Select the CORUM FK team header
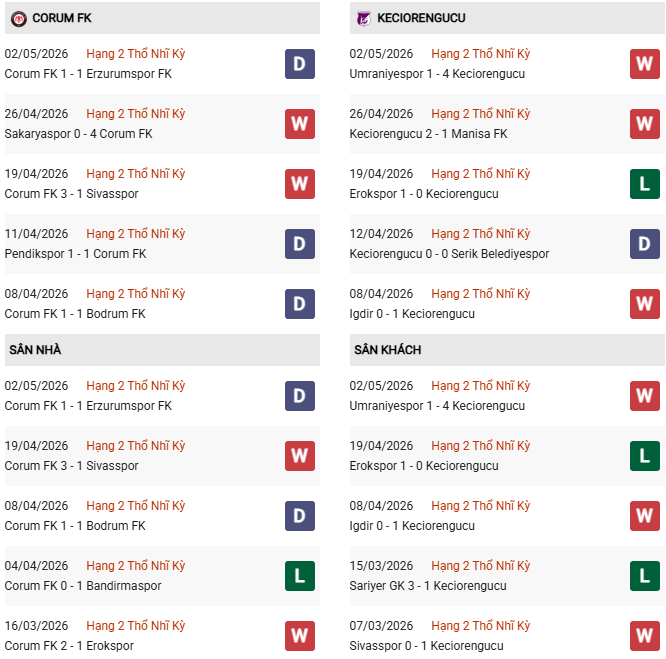Viewport: 666px width, 659px height. [162, 18]
